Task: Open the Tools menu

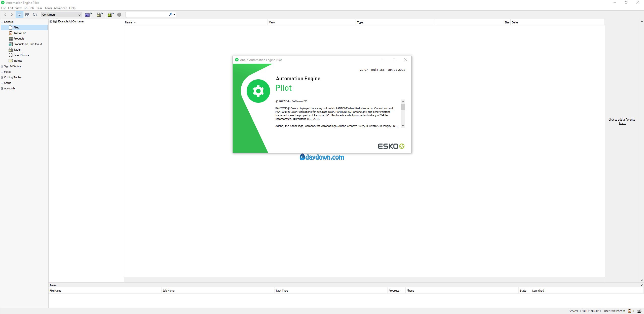Action: coord(48,8)
